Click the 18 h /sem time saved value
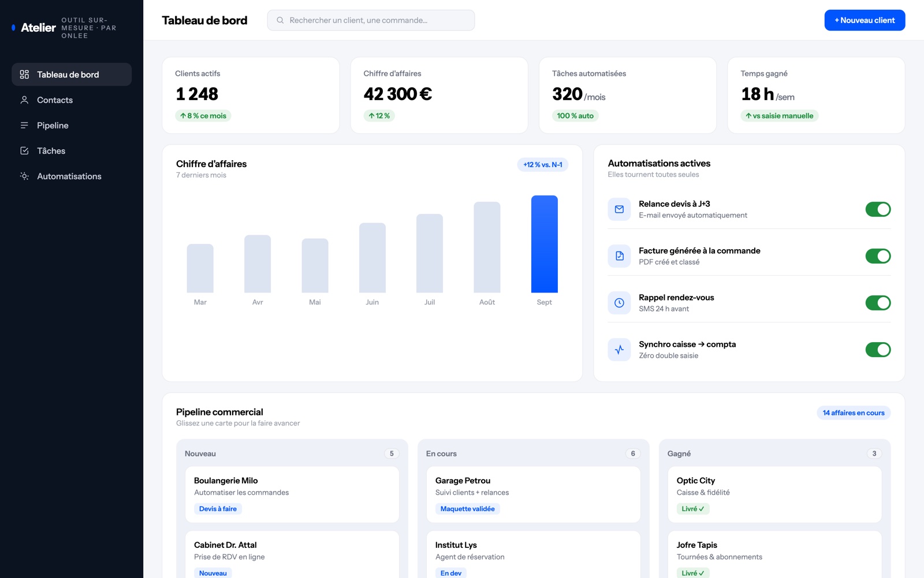924x578 pixels. pos(768,94)
